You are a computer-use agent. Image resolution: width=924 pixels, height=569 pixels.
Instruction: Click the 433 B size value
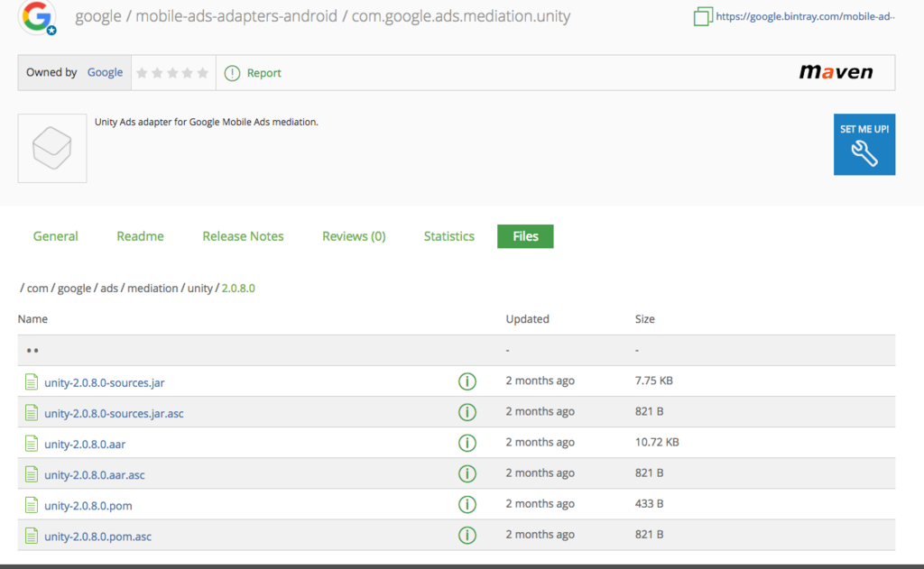(649, 503)
